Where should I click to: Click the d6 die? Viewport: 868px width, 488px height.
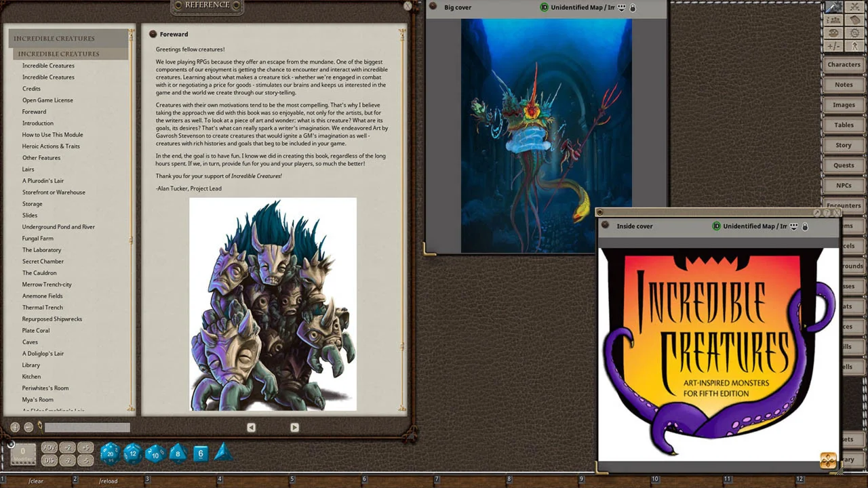pyautogui.click(x=201, y=453)
